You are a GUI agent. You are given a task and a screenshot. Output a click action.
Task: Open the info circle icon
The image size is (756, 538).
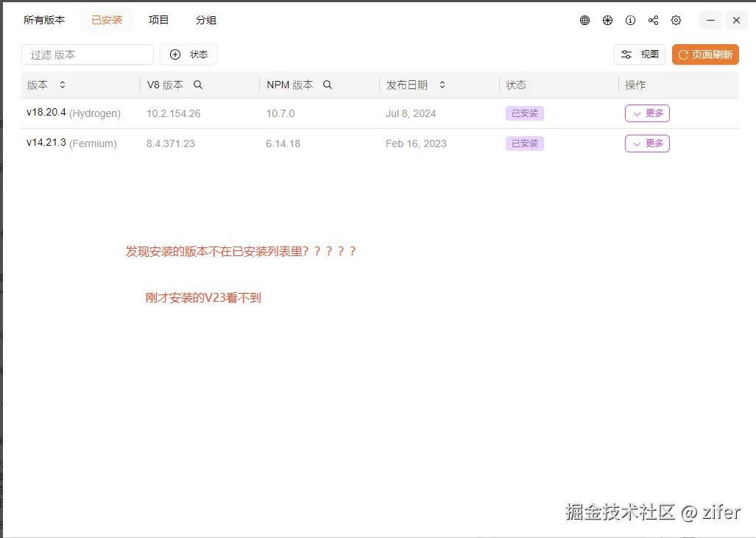[x=630, y=21]
